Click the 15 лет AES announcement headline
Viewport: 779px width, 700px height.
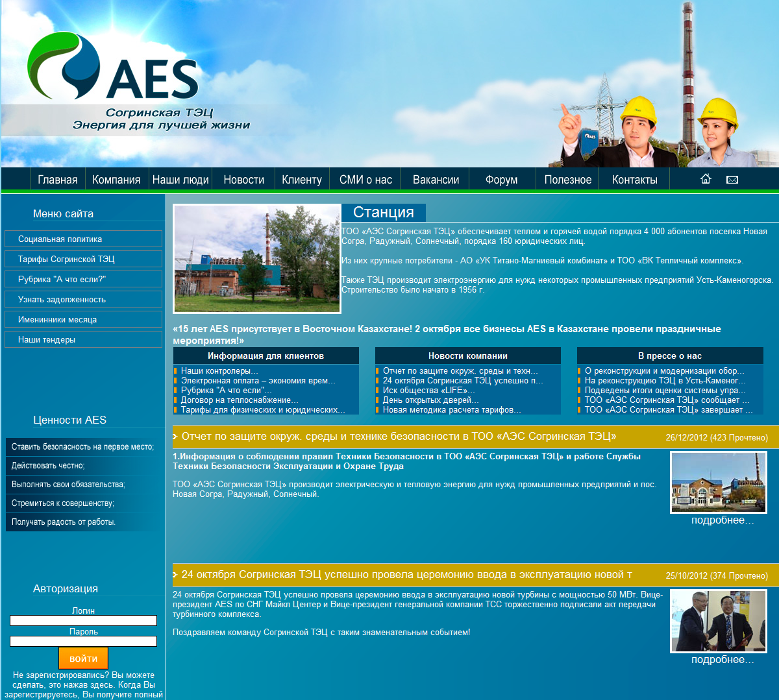pos(447,335)
